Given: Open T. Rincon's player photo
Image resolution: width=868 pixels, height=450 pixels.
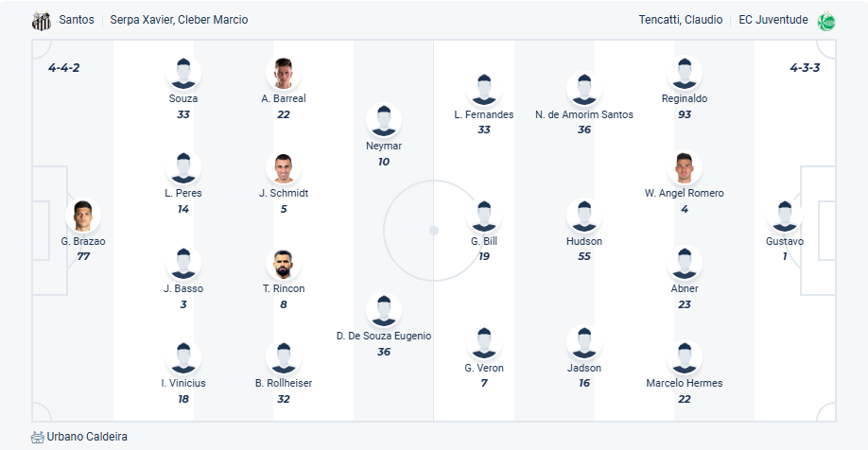Looking at the screenshot, I should coord(283,264).
